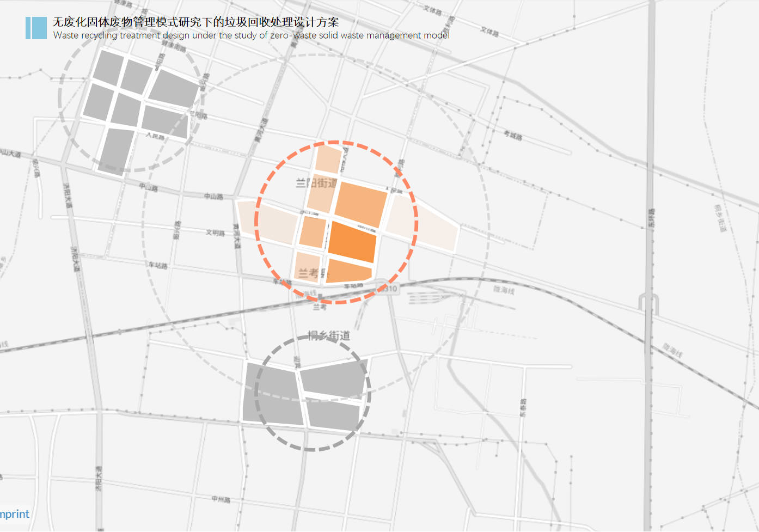The width and height of the screenshot is (759, 532).
Task: Select the darkest orange block in the center
Action: 353,242
